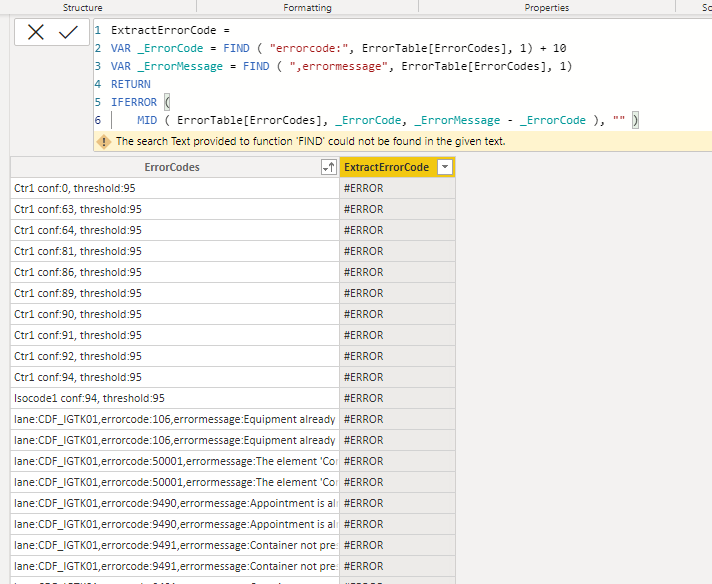Select the cell 'Ctr1 conf:90, threshold:95'
The image size is (712, 584).
pos(175,314)
